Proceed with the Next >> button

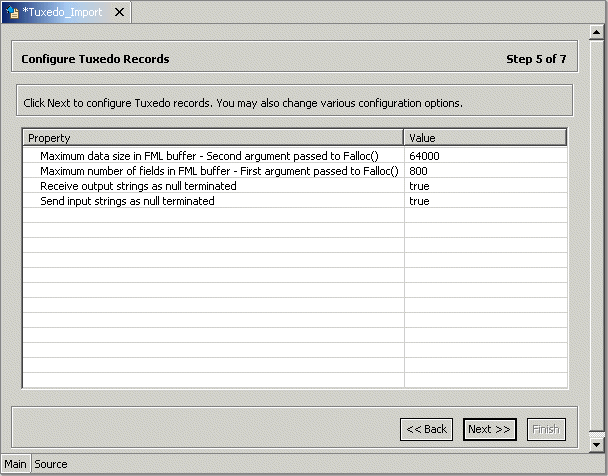tap(489, 429)
